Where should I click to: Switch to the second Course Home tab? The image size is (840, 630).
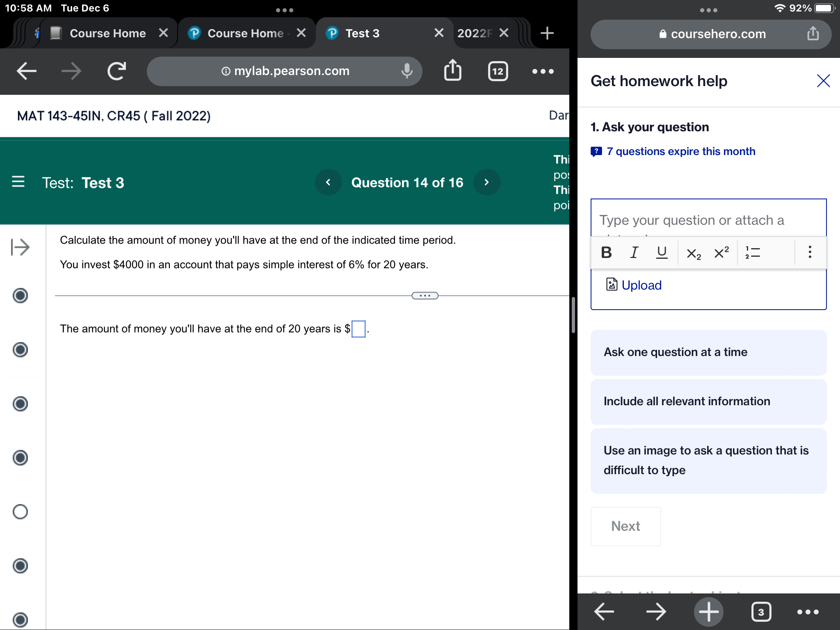click(x=245, y=33)
